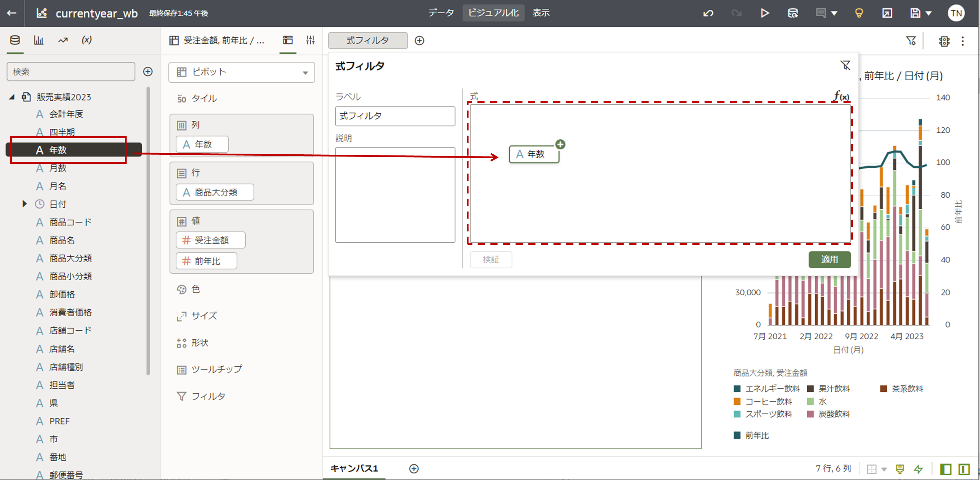
Task: Select the キャンバス1 canvas tab
Action: 354,468
